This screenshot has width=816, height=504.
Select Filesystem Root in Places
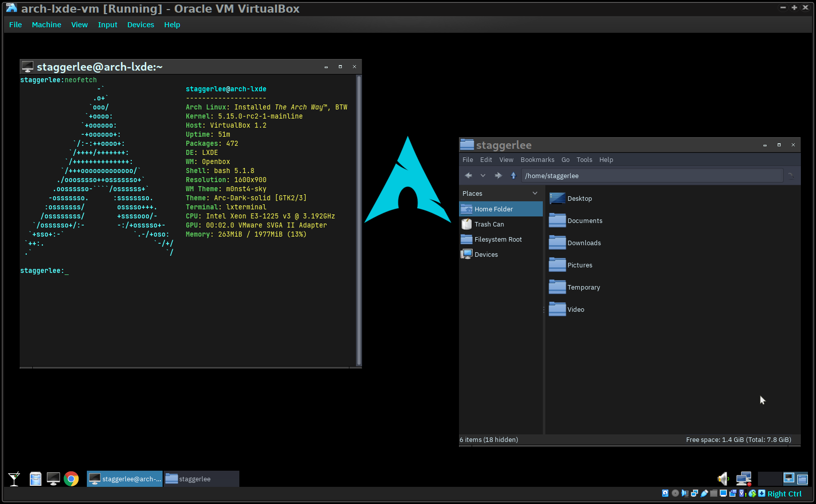[501, 239]
